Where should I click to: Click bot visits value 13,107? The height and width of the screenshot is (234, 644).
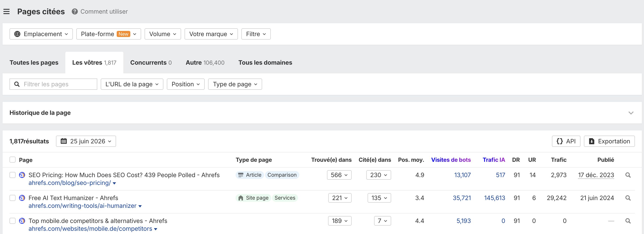pos(462,175)
